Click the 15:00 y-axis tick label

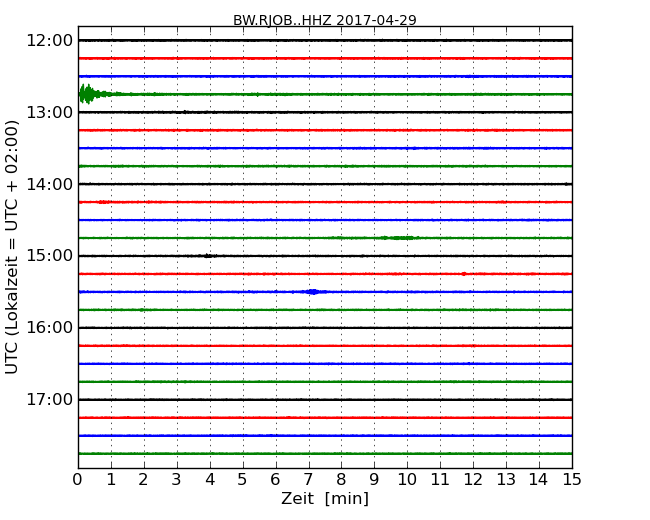(x=50, y=256)
